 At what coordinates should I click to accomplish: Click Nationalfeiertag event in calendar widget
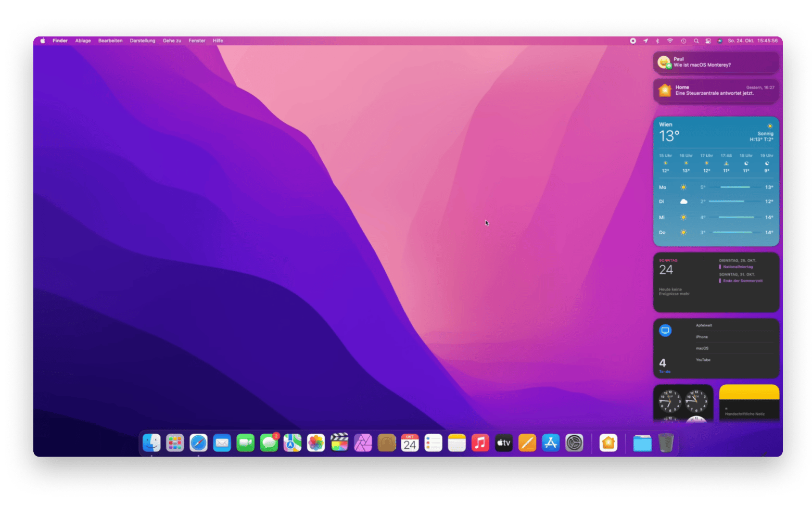(x=738, y=267)
